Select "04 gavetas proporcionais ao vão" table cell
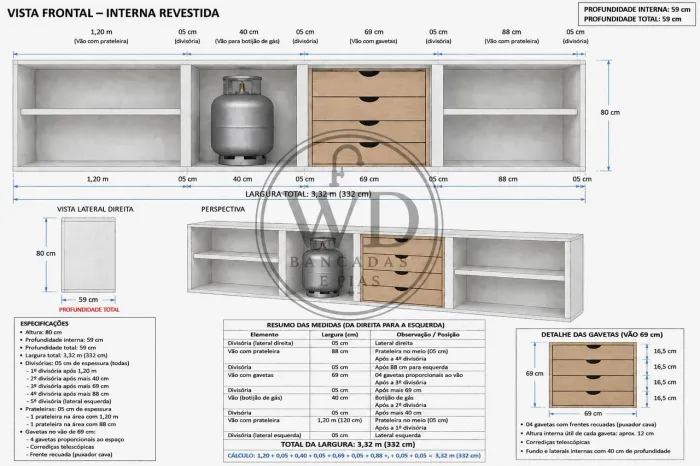The width and height of the screenshot is (700, 466). [x=419, y=375]
